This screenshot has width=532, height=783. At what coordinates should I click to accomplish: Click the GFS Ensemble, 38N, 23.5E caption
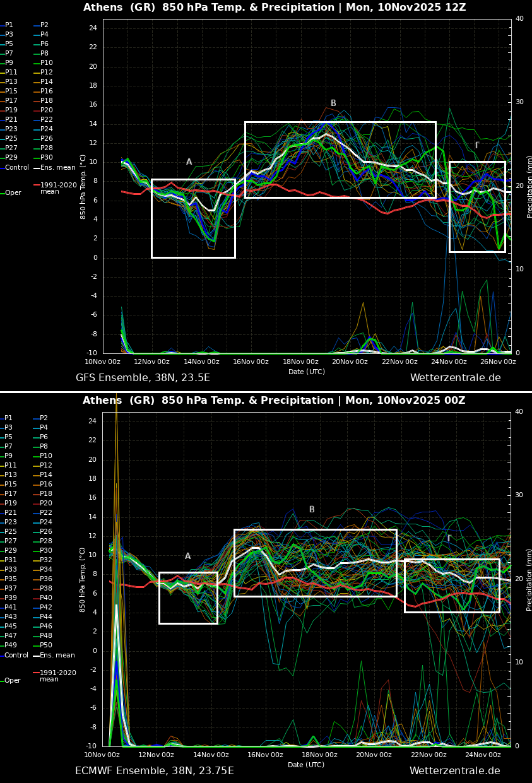coord(143,378)
